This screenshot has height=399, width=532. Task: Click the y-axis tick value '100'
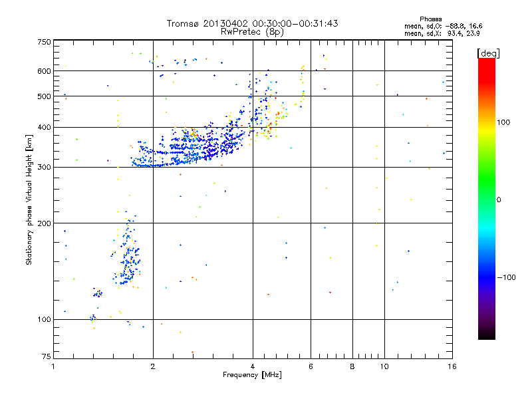pos(44,320)
